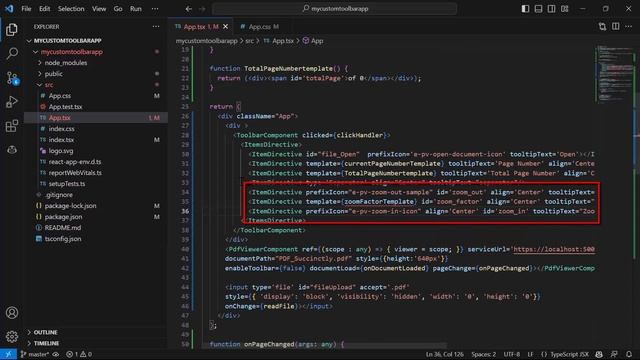Open the Accounts menu icon
Image resolution: width=640 pixels, height=360 pixels.
(12, 313)
